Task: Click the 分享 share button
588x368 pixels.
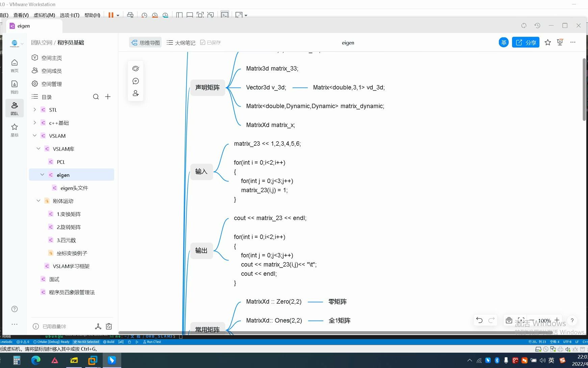Action: click(525, 42)
